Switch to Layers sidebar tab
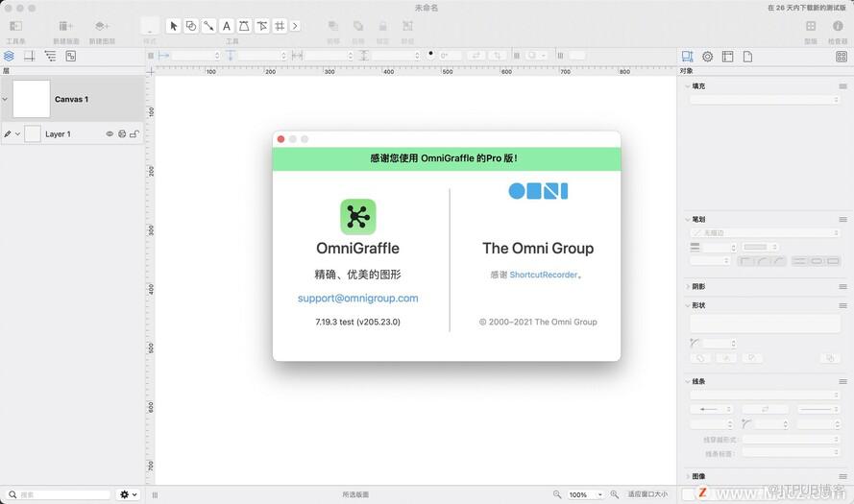The height and width of the screenshot is (504, 854). pos(9,56)
